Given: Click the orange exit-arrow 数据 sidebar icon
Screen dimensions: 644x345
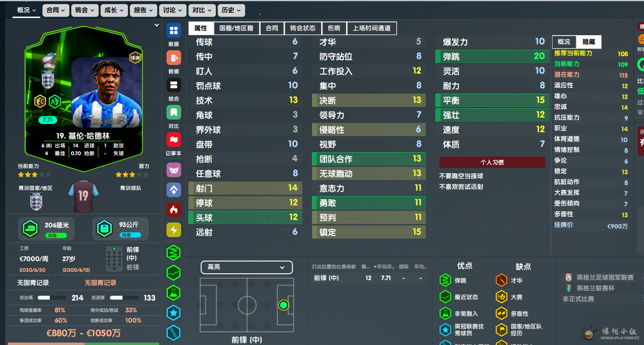Looking at the screenshot, I should (174, 58).
